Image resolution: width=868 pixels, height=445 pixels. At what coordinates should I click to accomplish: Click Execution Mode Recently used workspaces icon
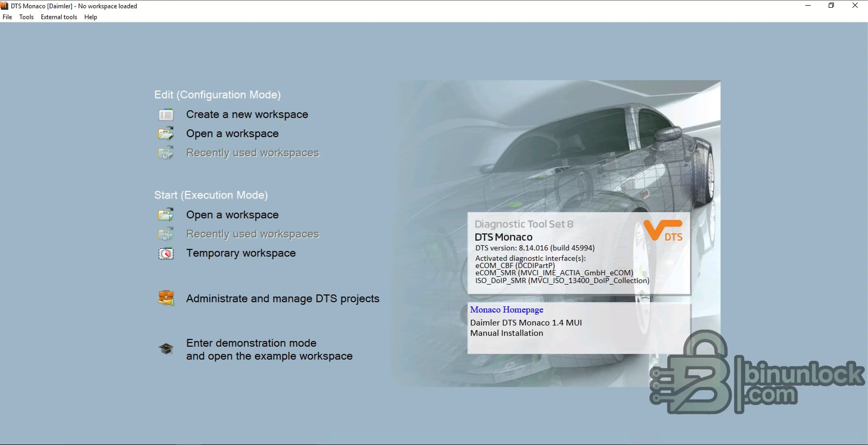(x=166, y=234)
